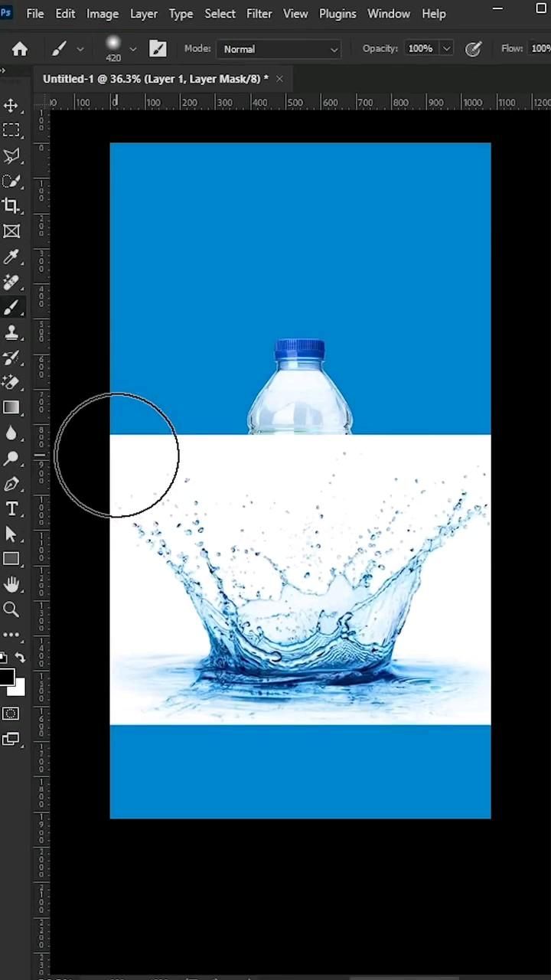Toggle the brush settings panel
Screen dimensions: 551x980
coord(158,49)
